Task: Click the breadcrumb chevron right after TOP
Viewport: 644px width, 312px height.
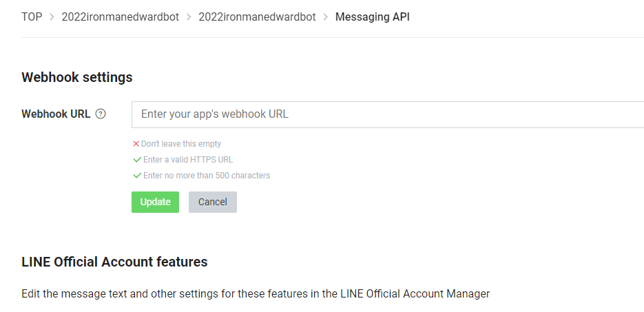Action: click(51, 17)
